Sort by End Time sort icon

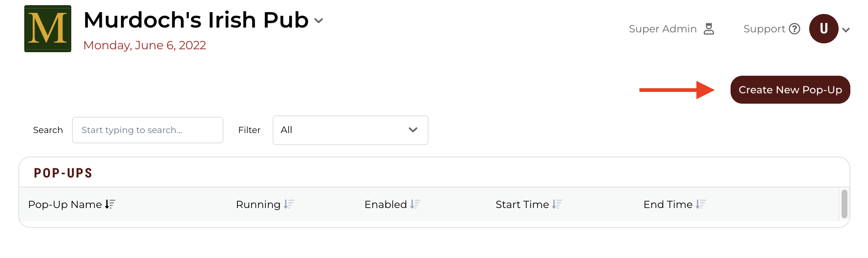point(701,204)
